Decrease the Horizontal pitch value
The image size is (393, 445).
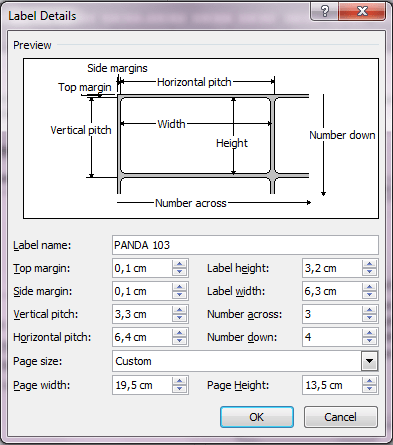(180, 341)
